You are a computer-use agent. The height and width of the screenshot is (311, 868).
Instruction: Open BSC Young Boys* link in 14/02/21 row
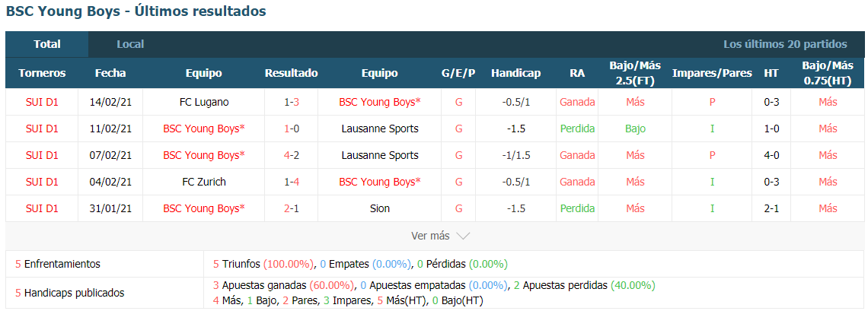[x=380, y=102]
